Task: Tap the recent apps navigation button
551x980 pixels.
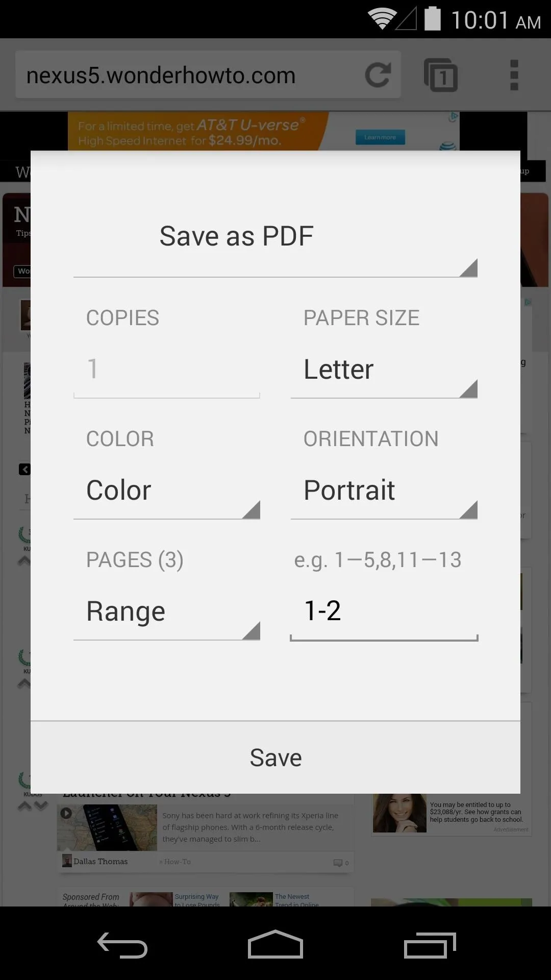Action: pyautogui.click(x=430, y=945)
